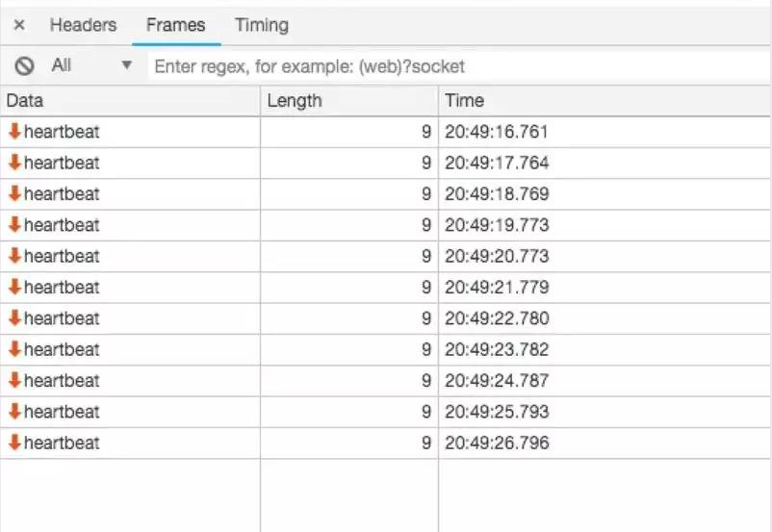Viewport: 772px width, 532px height.
Task: Switch to the Timing tab
Action: click(x=261, y=26)
